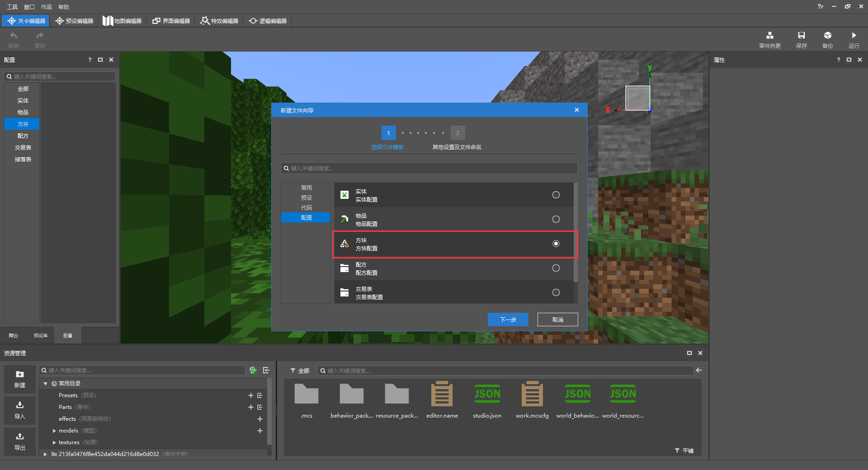Viewport: 868px width, 470px height.
Task: Click the back arrow in file browser
Action: pyautogui.click(x=699, y=370)
